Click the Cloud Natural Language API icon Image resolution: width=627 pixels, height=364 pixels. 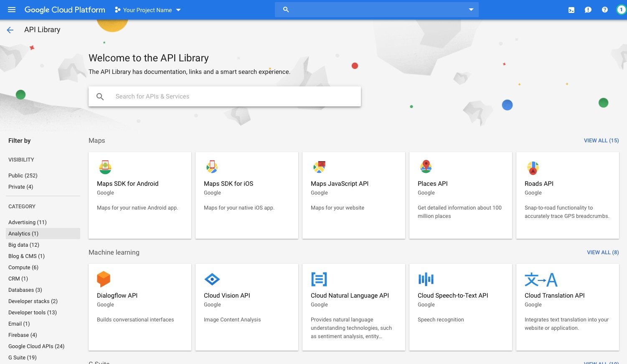(x=319, y=279)
